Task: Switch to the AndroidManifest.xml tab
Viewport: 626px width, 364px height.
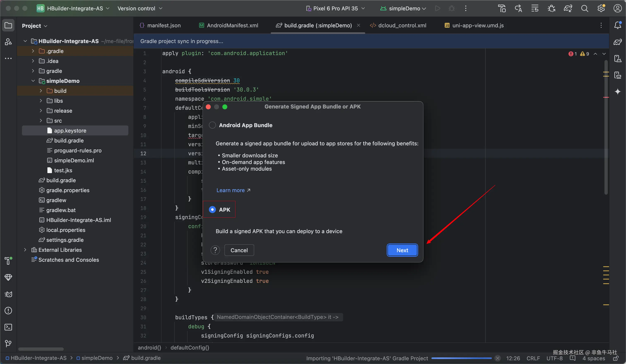Action: (x=232, y=25)
